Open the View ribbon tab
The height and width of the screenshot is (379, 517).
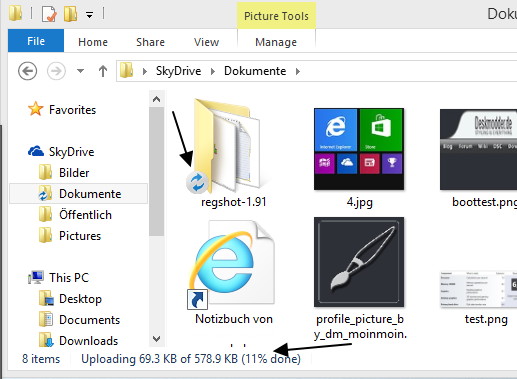click(x=206, y=42)
